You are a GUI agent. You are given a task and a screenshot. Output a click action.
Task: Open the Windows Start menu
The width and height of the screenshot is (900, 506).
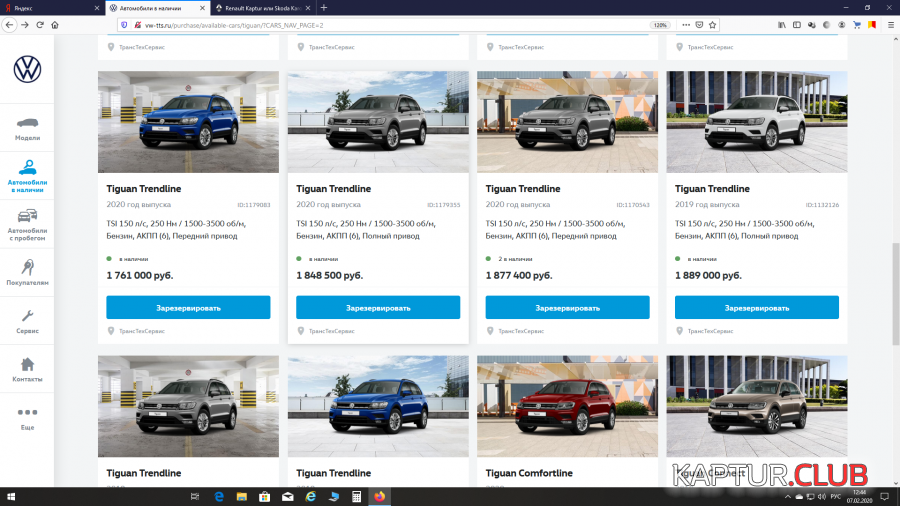point(12,496)
